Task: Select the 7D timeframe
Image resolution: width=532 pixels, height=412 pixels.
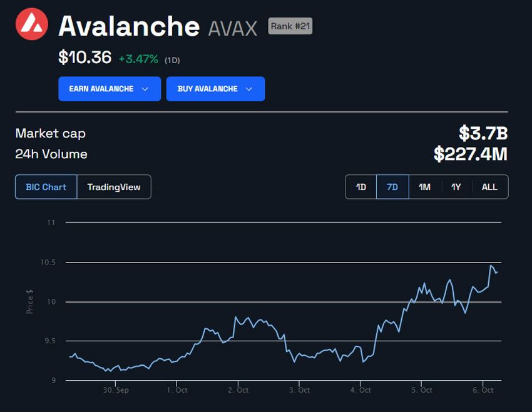Action: pos(392,187)
